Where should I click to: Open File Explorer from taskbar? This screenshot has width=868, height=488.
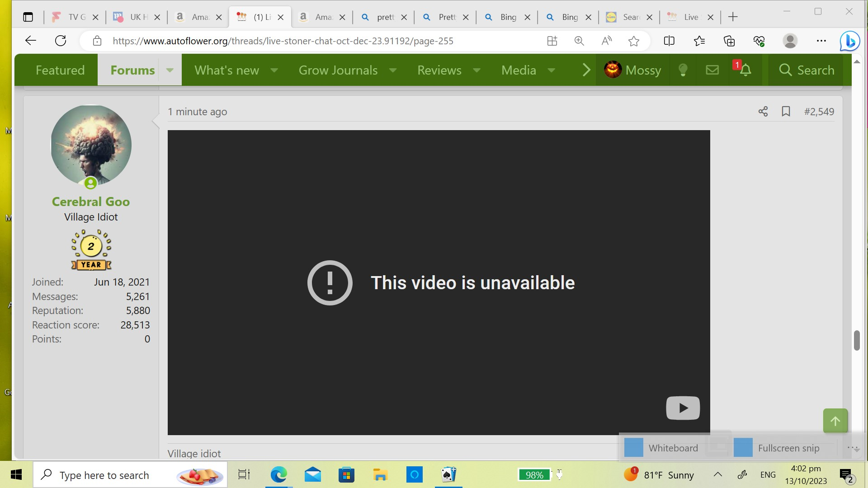[x=380, y=475]
